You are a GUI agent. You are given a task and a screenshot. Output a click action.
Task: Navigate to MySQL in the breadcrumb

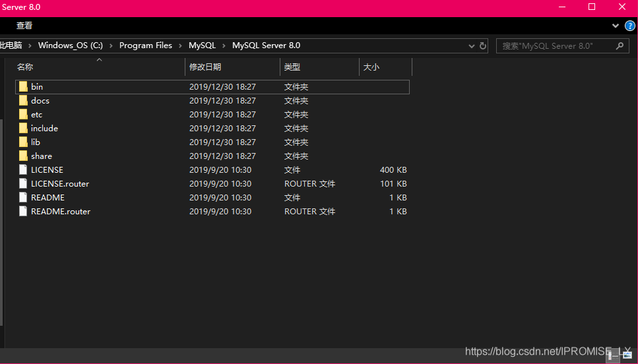pos(203,45)
